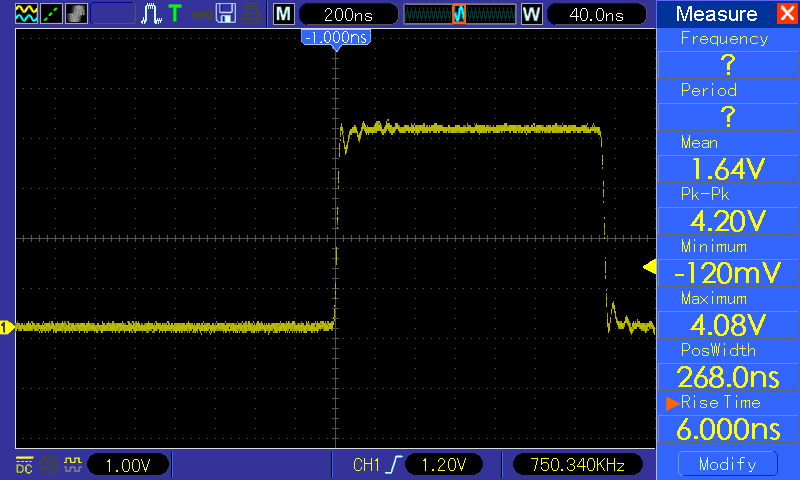Click the 4.20V peak-to-peak value

pyautogui.click(x=728, y=221)
